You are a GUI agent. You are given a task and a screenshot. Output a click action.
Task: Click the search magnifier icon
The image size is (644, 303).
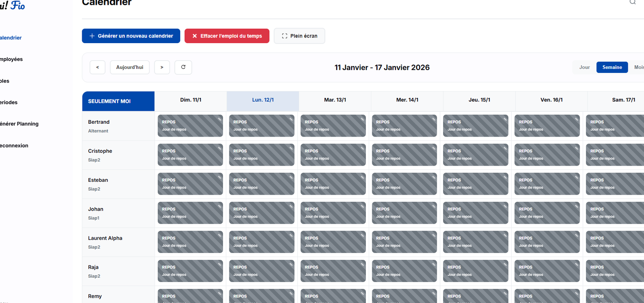tap(632, 2)
